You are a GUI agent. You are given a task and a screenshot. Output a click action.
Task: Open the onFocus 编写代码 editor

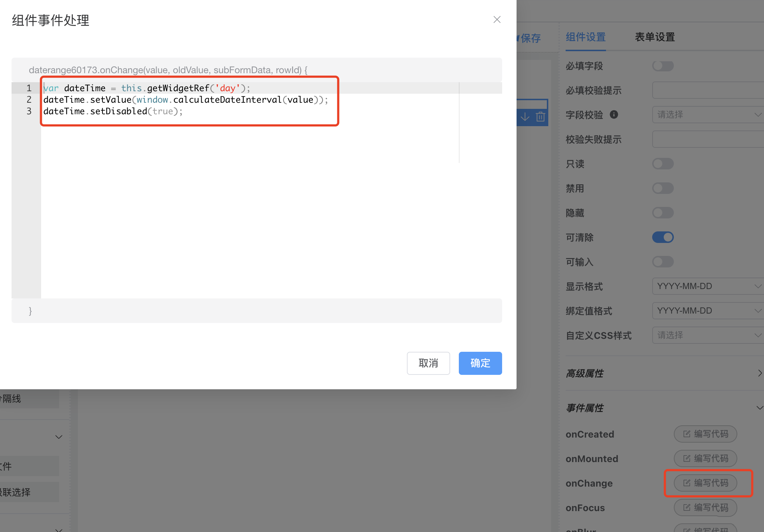705,507
